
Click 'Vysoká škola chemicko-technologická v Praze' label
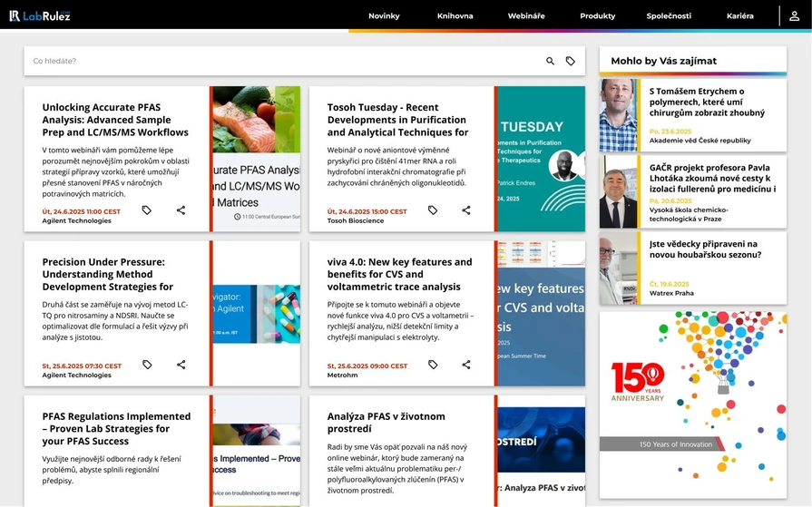(689, 214)
